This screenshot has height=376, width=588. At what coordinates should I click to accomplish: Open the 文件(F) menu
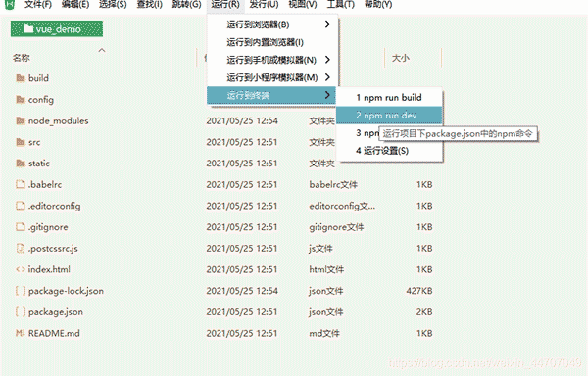pos(38,5)
